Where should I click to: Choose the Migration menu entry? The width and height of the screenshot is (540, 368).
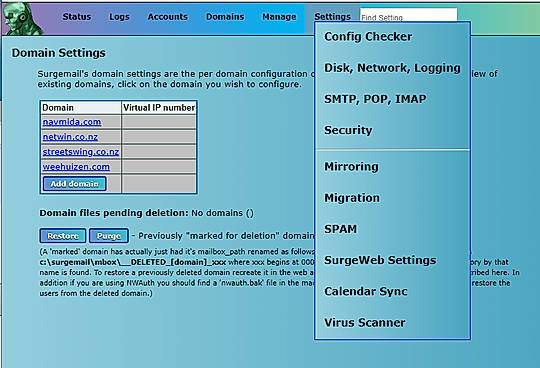(x=352, y=198)
